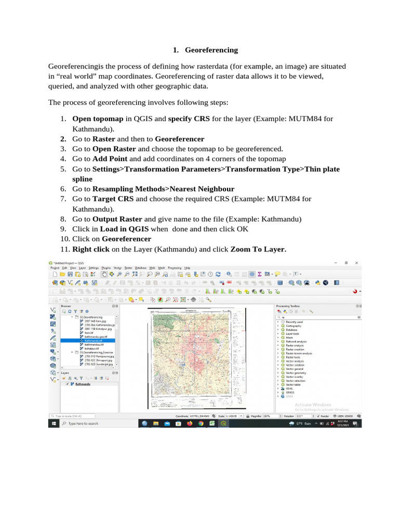This screenshot has width=399, height=532.
Task: Click the New Shapefile Layer icon
Action: 70,283
